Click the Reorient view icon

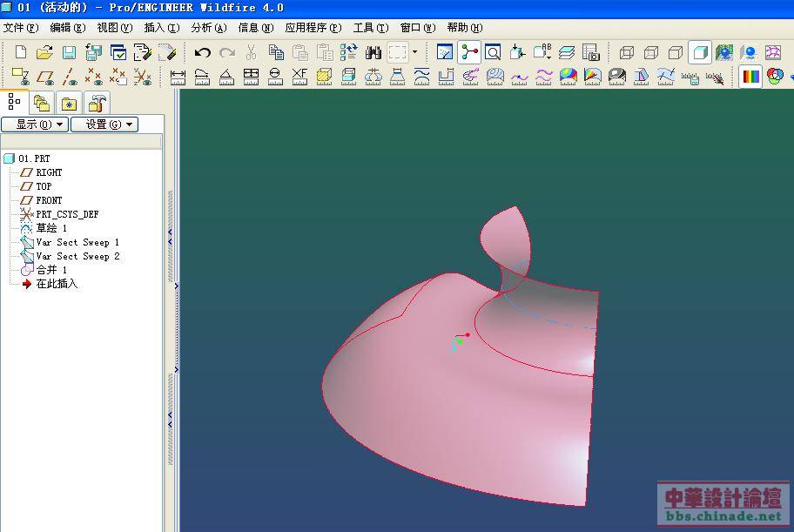coord(517,52)
